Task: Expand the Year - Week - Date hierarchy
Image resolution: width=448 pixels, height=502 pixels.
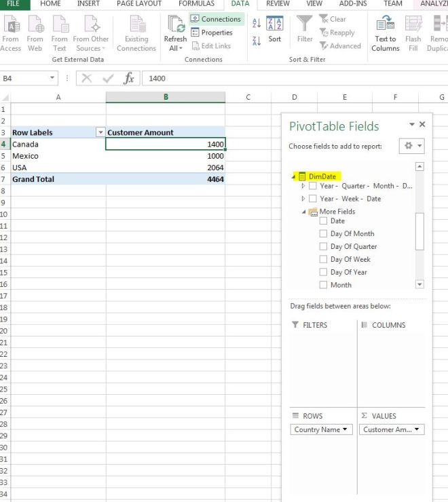Action: 303,199
